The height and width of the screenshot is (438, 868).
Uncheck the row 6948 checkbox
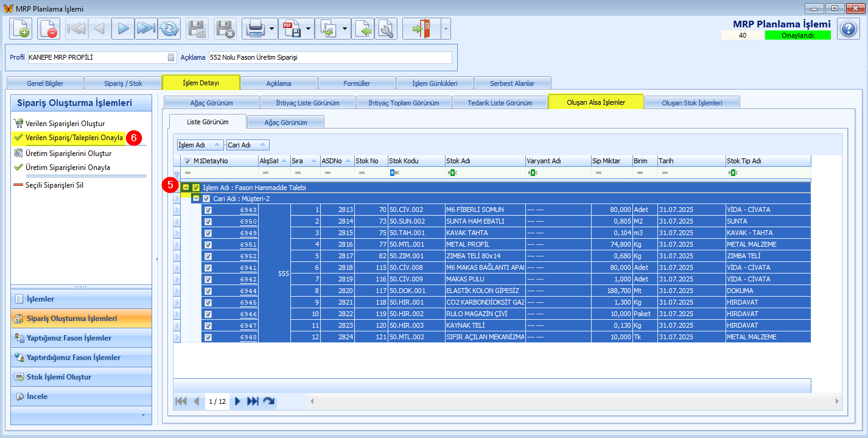point(208,337)
